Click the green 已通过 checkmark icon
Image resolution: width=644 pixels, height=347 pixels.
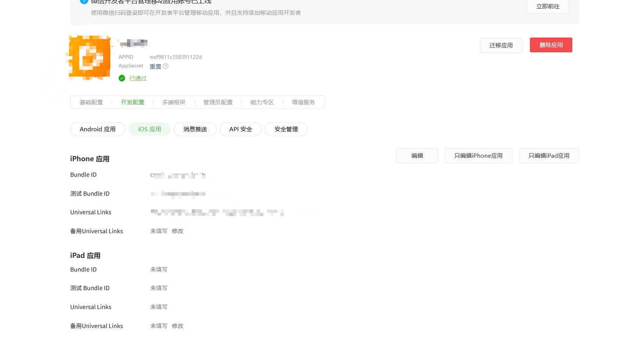[122, 78]
